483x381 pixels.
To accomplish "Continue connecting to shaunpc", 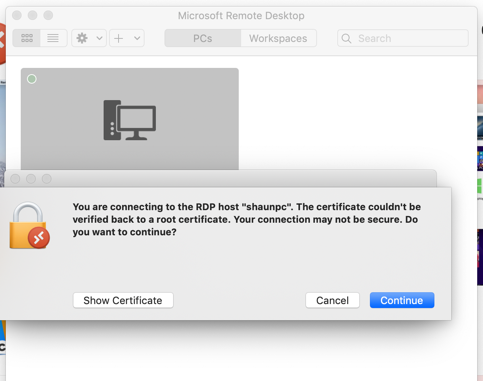I will (x=402, y=300).
